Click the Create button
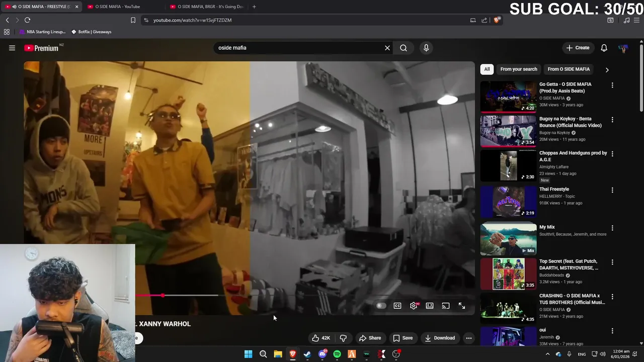This screenshot has width=644, height=362. coord(578,48)
